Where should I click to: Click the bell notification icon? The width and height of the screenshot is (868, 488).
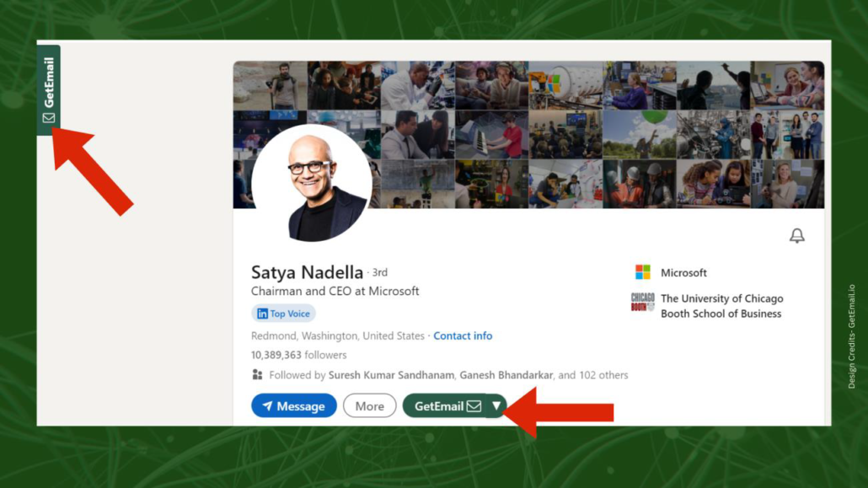tap(796, 237)
